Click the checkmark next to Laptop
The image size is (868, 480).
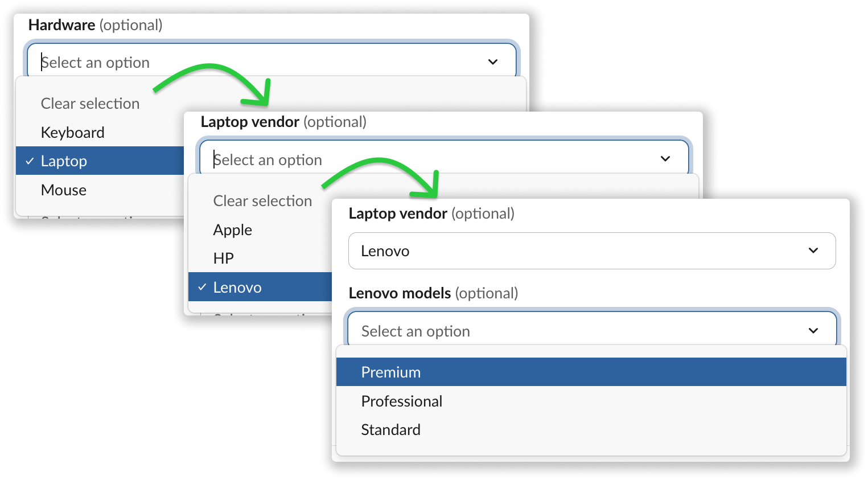[x=30, y=161]
